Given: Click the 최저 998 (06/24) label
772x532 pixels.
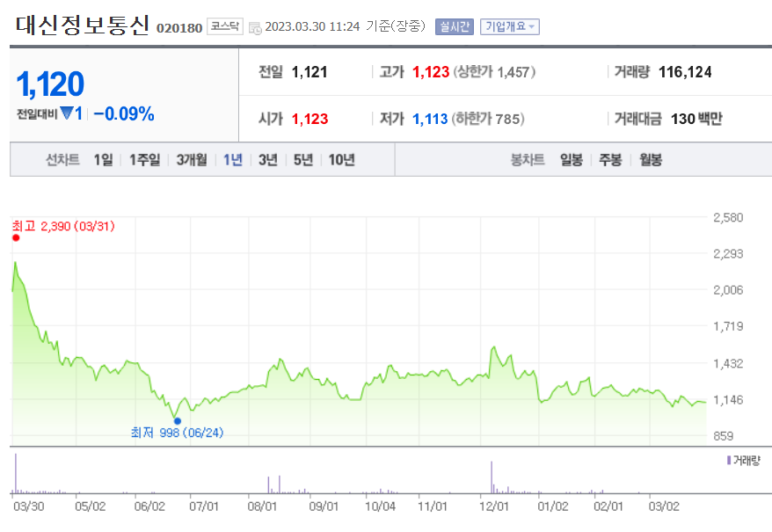Looking at the screenshot, I should click(178, 433).
